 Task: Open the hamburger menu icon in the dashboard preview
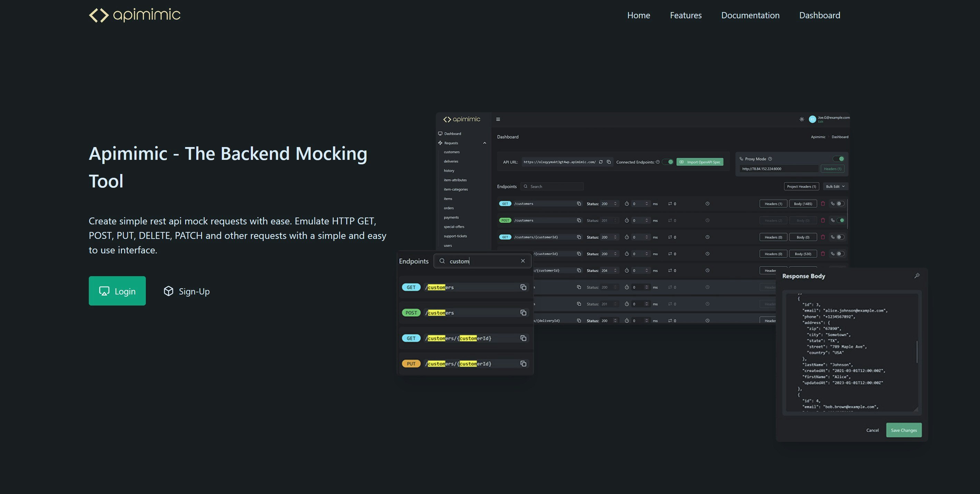pyautogui.click(x=498, y=119)
